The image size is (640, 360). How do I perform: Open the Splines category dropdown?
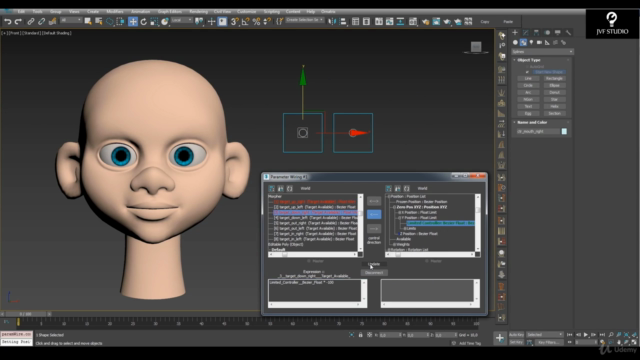542,52
